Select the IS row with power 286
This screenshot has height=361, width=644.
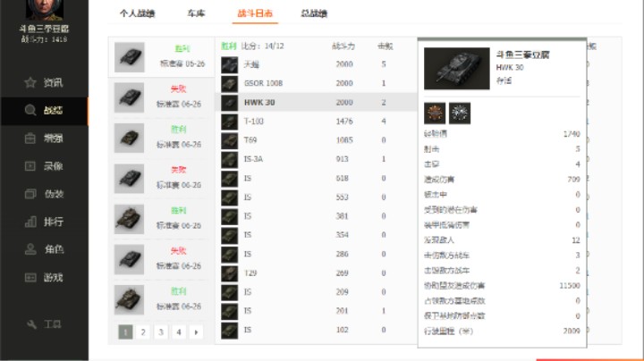pos(317,255)
